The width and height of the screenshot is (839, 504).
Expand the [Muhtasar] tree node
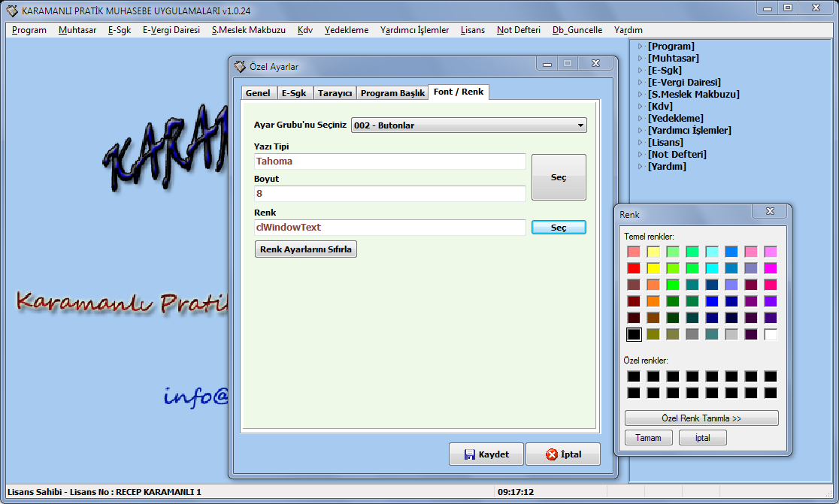click(641, 59)
